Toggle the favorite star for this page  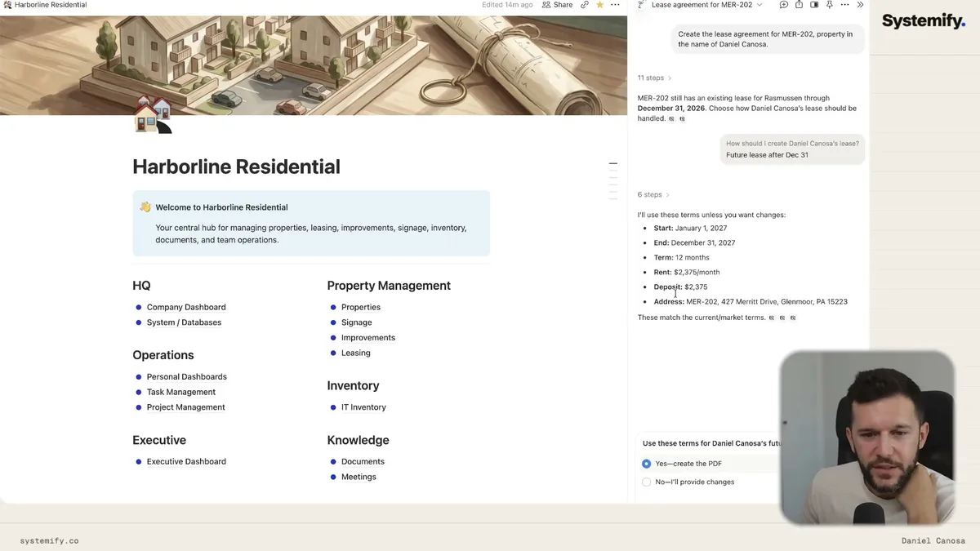pyautogui.click(x=600, y=5)
